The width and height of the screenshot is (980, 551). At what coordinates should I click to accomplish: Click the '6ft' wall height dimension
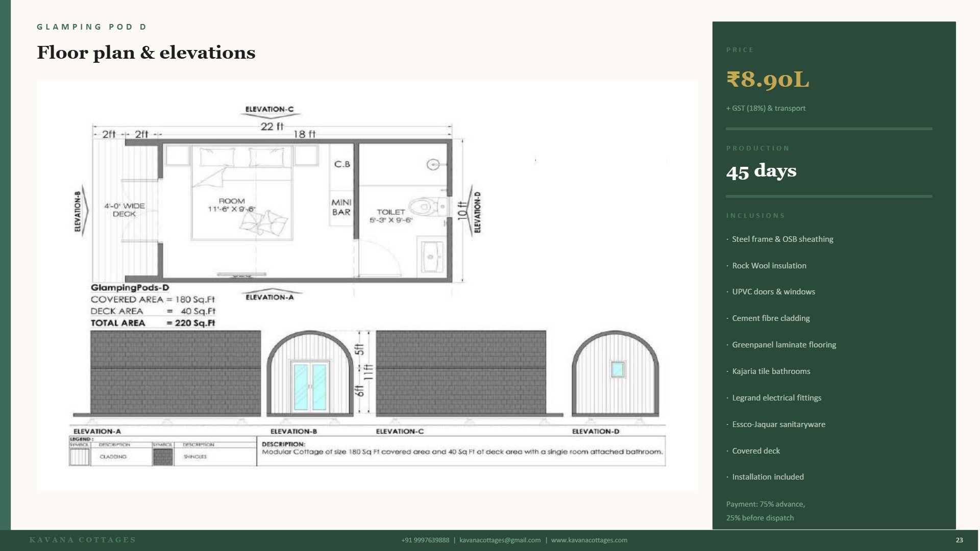(360, 391)
